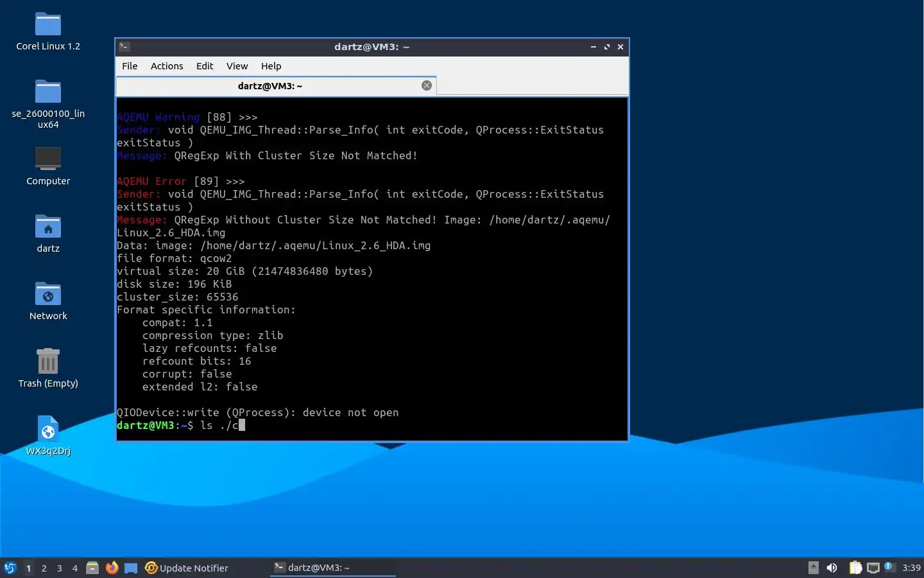Click 'refcount bits: 16' line
924x578 pixels.
point(197,361)
